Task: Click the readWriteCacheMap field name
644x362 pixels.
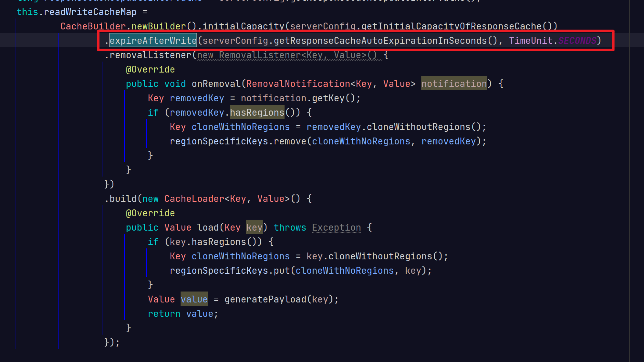Action: [90, 12]
